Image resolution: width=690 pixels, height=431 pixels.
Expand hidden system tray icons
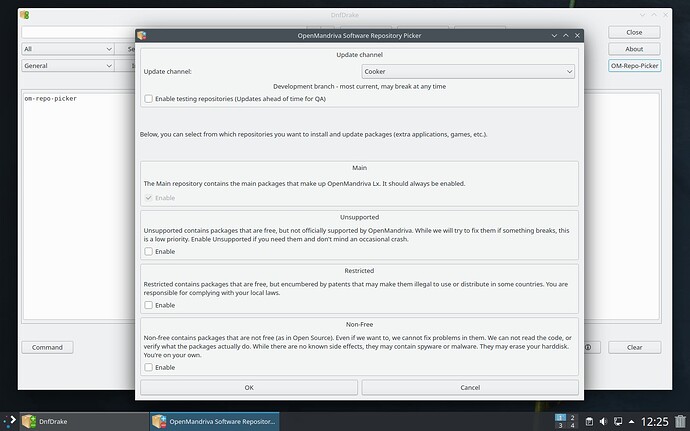[631, 421]
